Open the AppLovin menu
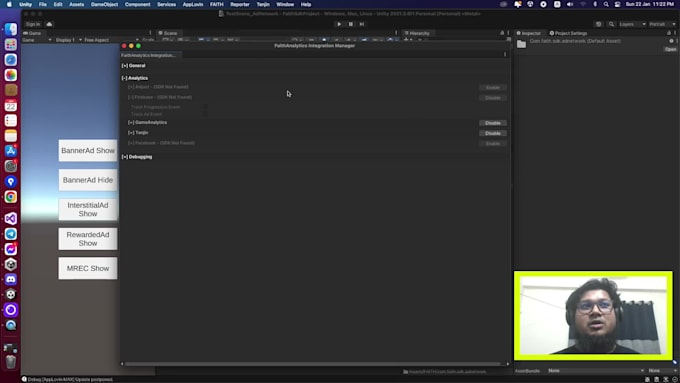Screen dimensions: 680x383 click(193, 4)
